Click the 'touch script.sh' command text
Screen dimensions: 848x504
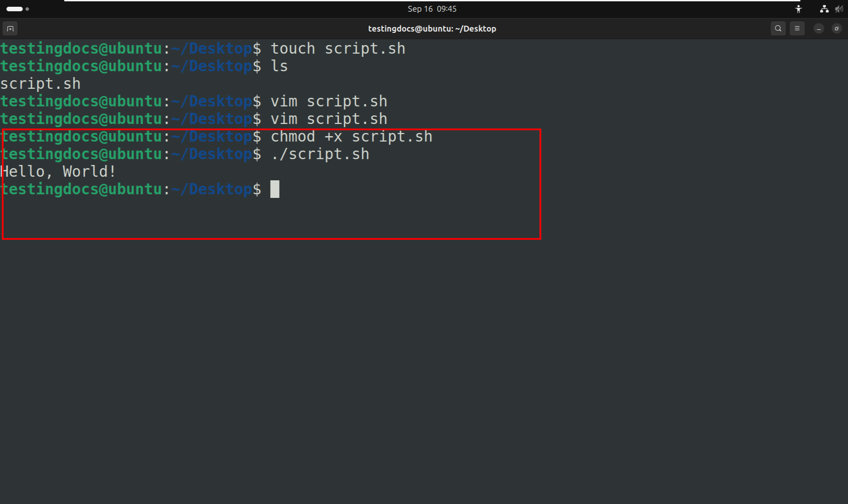337,49
